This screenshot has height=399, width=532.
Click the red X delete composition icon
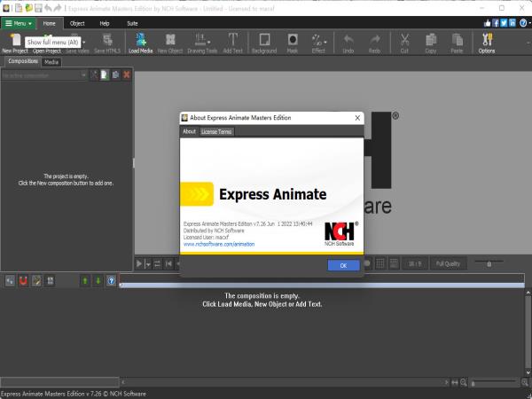pyautogui.click(x=127, y=74)
